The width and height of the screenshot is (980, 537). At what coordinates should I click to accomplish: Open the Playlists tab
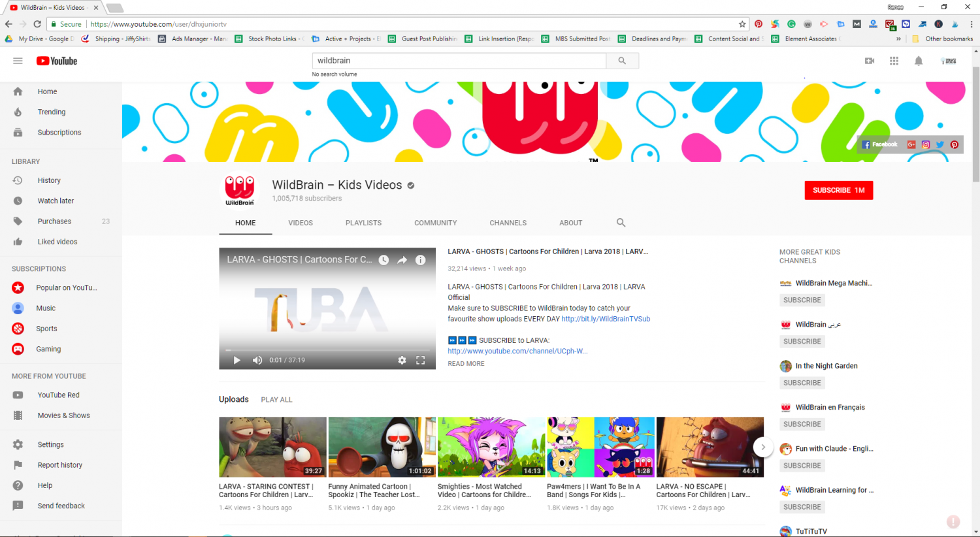pos(363,223)
